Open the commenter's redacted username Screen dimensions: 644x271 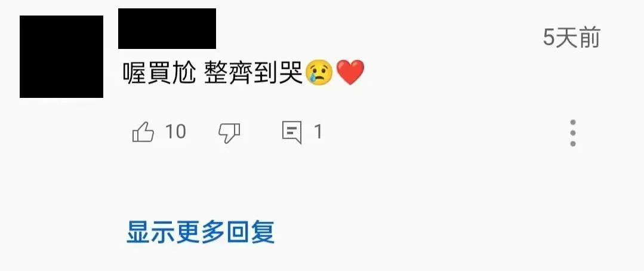tap(167, 28)
